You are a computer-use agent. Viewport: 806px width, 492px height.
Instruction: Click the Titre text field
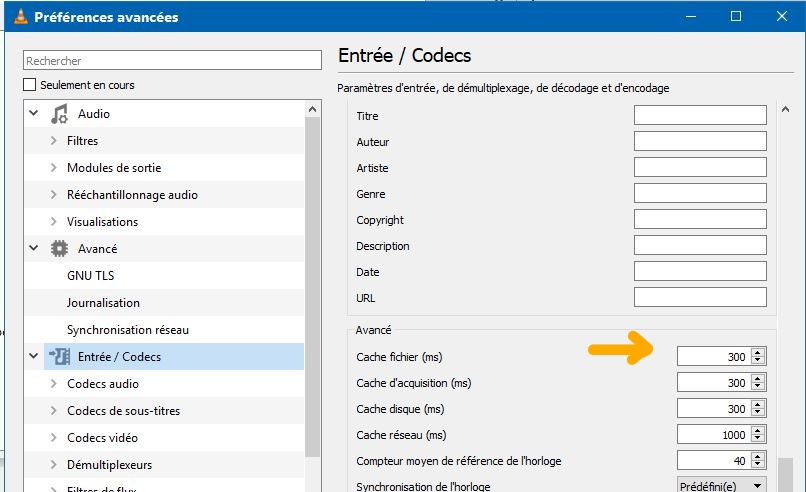(x=700, y=115)
